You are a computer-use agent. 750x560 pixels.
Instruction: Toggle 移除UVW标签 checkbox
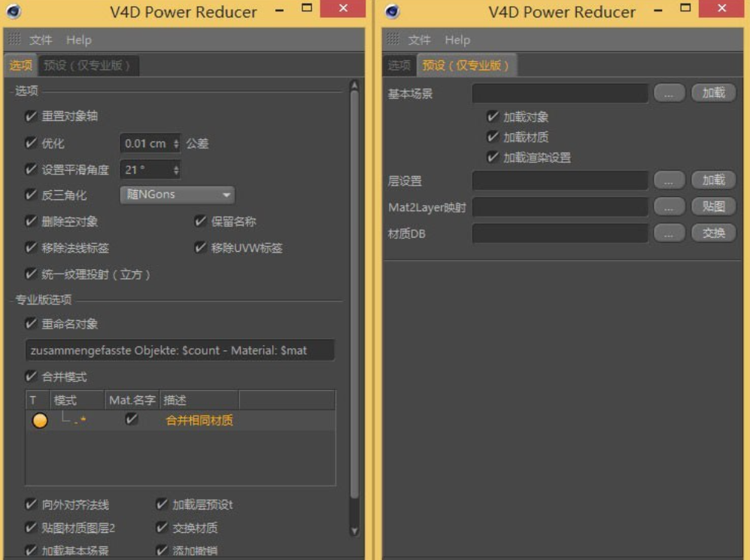tap(200, 247)
